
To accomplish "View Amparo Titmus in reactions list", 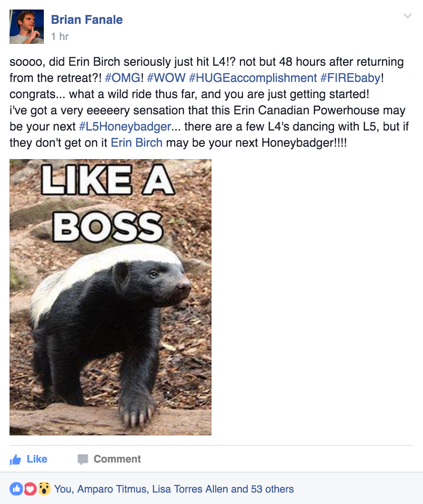I will click(112, 489).
